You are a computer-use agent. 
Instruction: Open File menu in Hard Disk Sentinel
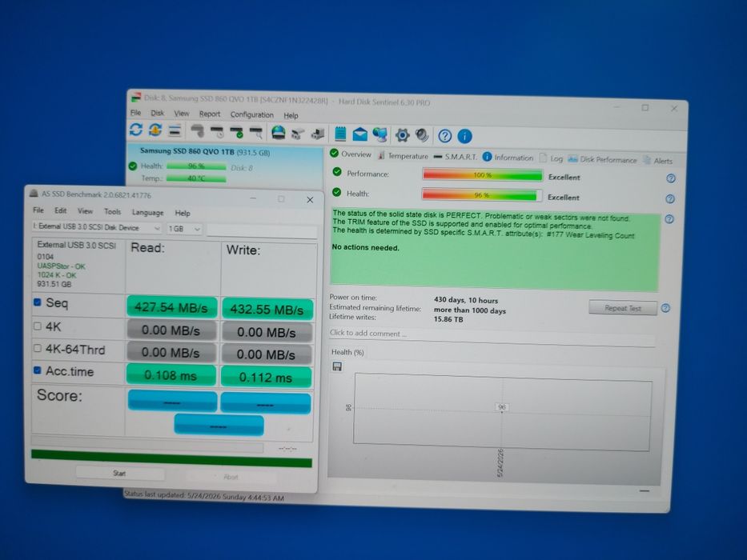click(x=136, y=113)
